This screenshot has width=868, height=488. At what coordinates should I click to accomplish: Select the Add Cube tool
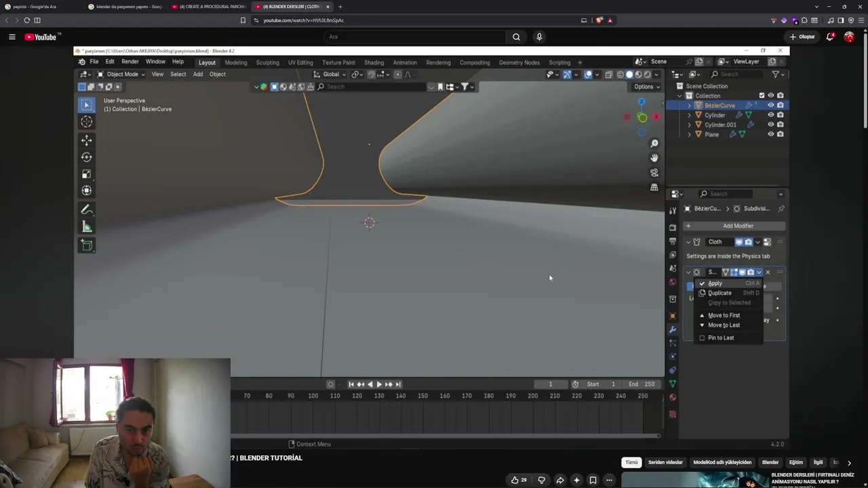[x=87, y=245]
